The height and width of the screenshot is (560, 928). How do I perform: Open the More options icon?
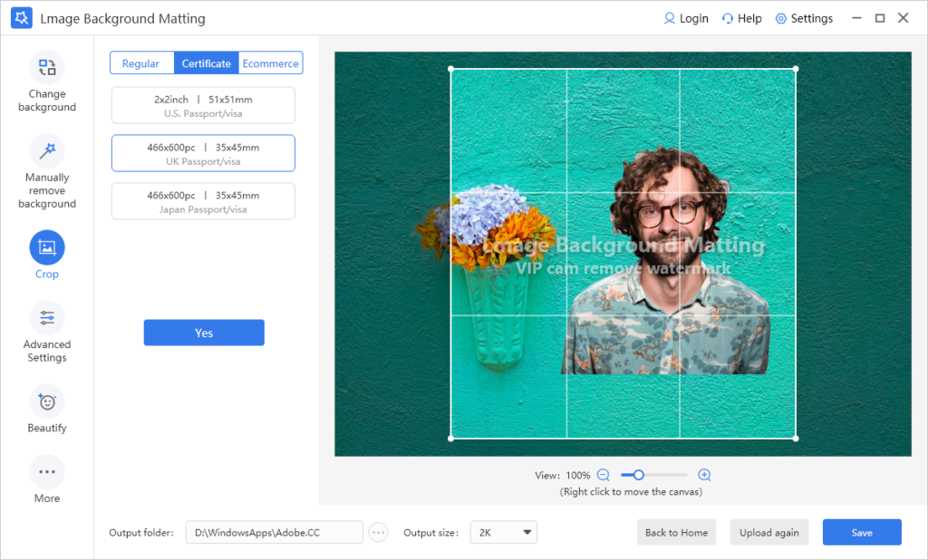click(x=47, y=472)
